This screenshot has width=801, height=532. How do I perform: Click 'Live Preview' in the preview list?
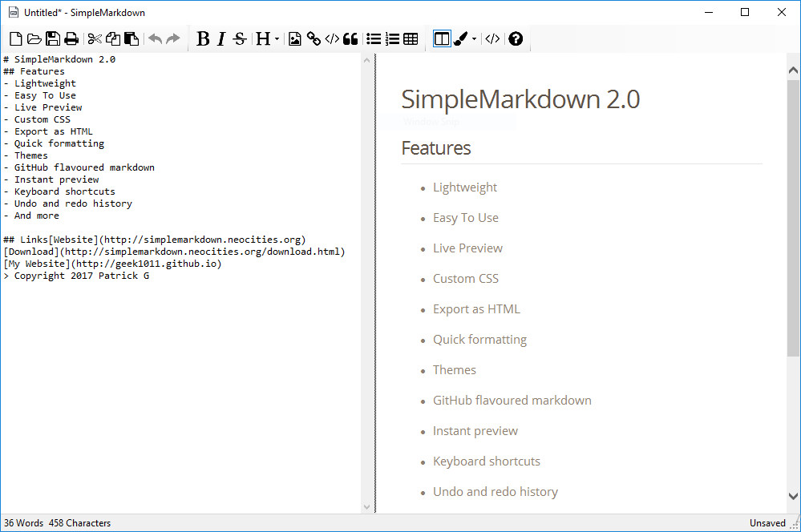coord(468,248)
